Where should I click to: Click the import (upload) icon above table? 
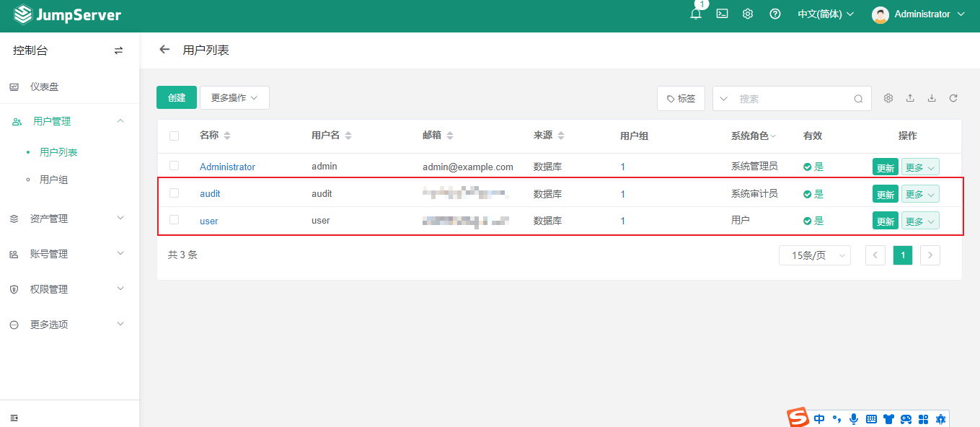(910, 98)
